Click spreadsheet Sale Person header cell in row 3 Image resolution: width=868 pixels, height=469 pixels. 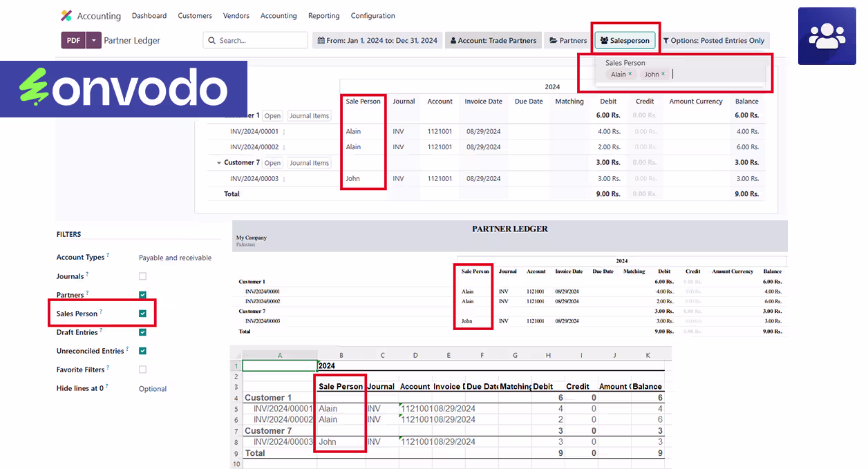pos(341,387)
